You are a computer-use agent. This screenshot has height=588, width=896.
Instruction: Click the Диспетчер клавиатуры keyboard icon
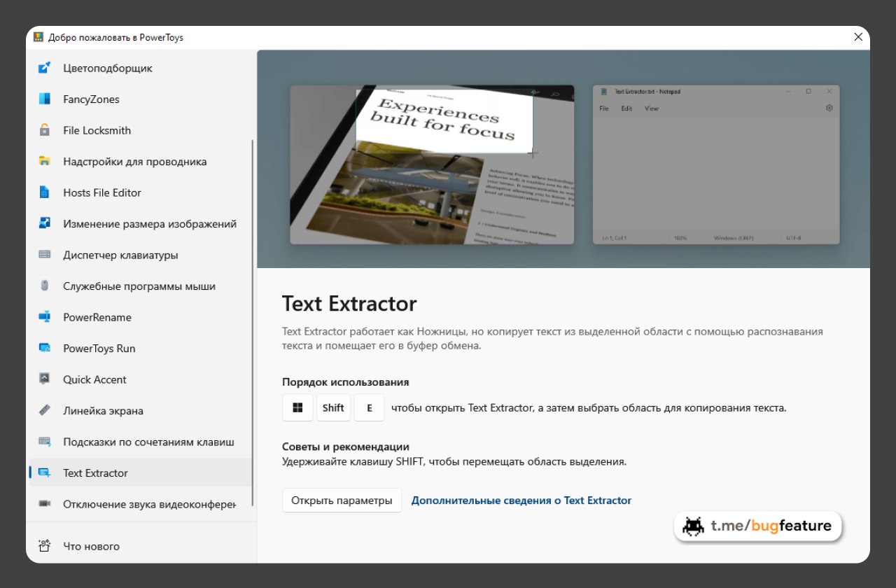pos(45,255)
